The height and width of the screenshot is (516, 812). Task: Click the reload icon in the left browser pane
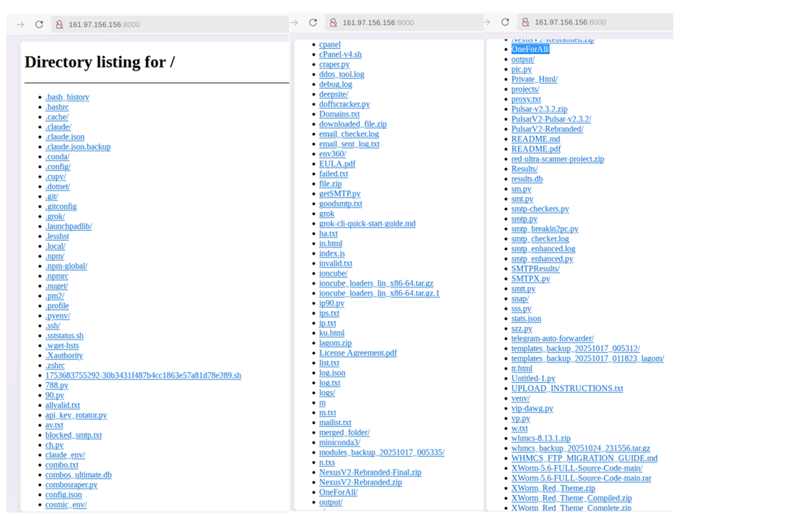[x=39, y=25]
